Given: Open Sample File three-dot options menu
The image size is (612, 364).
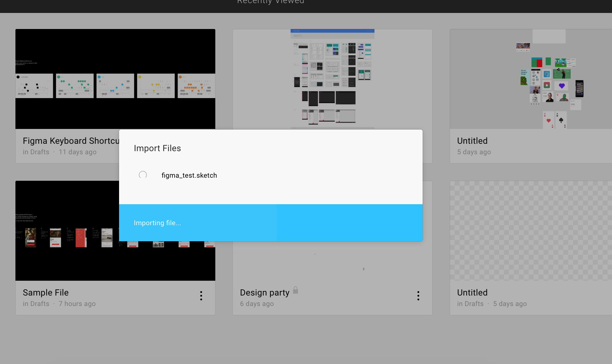Looking at the screenshot, I should pyautogui.click(x=201, y=296).
